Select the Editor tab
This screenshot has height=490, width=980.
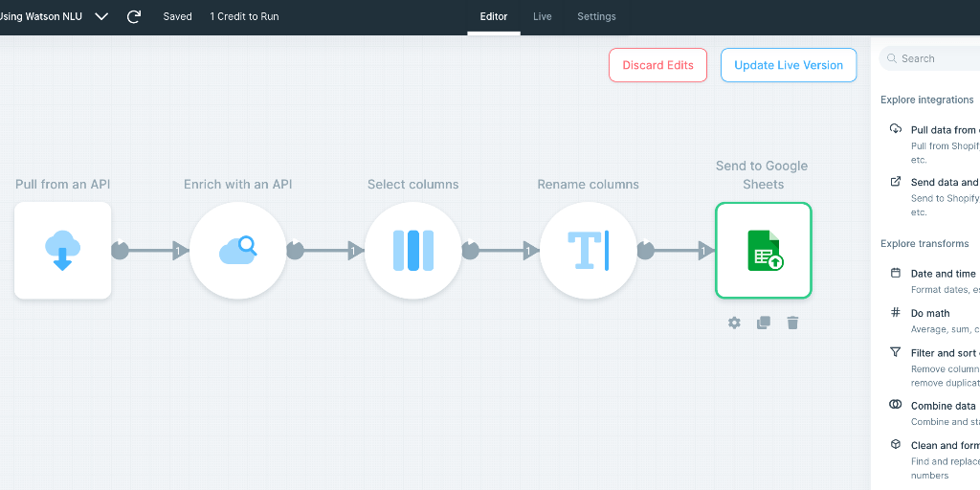[x=494, y=16]
